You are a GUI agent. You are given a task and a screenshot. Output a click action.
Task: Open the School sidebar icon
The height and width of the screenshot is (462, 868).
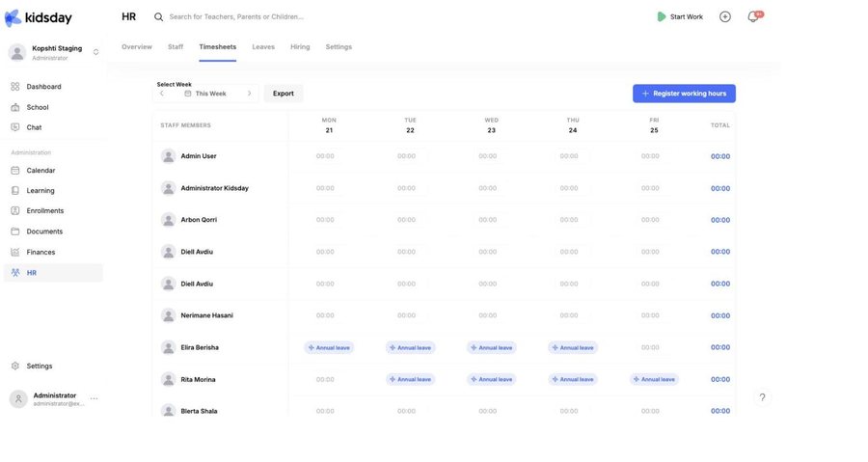coord(14,107)
